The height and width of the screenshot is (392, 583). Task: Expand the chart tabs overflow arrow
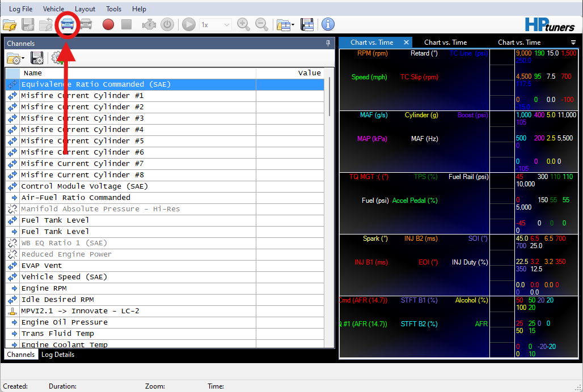tap(573, 42)
